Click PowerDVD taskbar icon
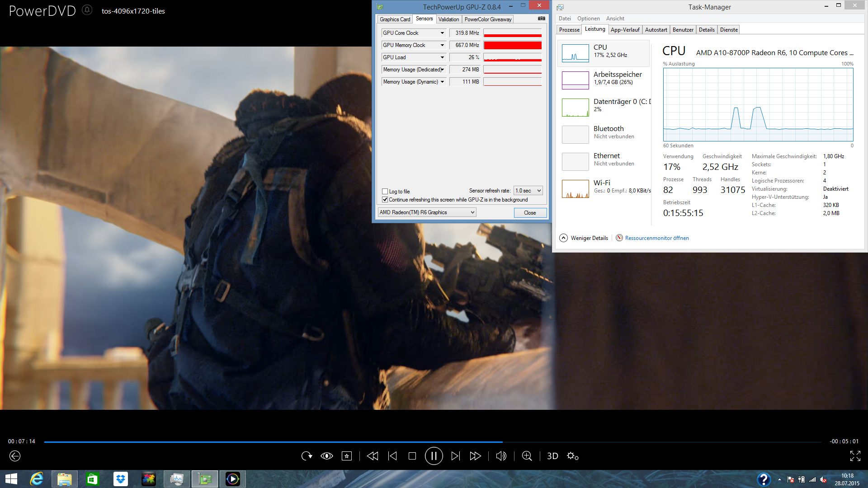The width and height of the screenshot is (868, 488). (232, 479)
